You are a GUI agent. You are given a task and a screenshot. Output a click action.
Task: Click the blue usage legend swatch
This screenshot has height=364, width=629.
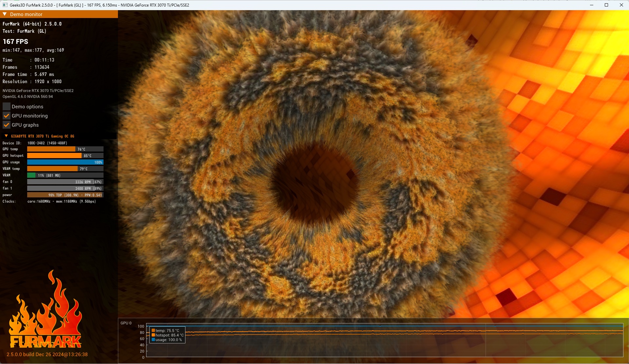tap(153, 339)
